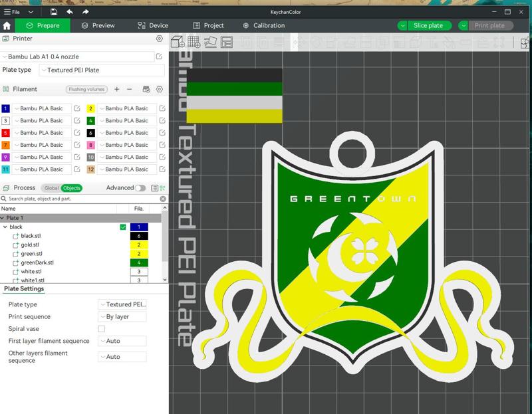Screen dimensions: 532x414
Task: Open the File hamburger menu
Action: (x=11, y=12)
